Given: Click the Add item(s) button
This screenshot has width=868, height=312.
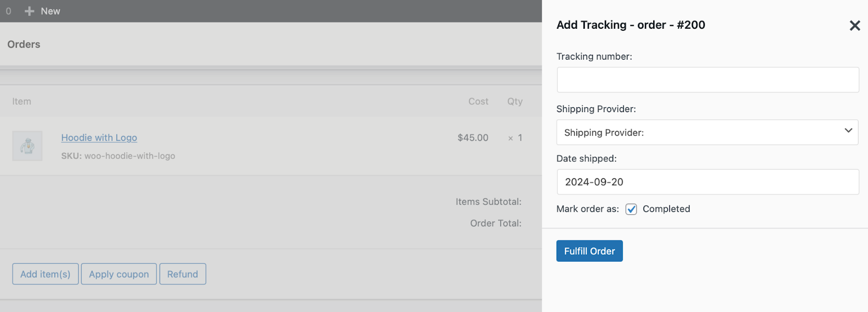Looking at the screenshot, I should 45,274.
